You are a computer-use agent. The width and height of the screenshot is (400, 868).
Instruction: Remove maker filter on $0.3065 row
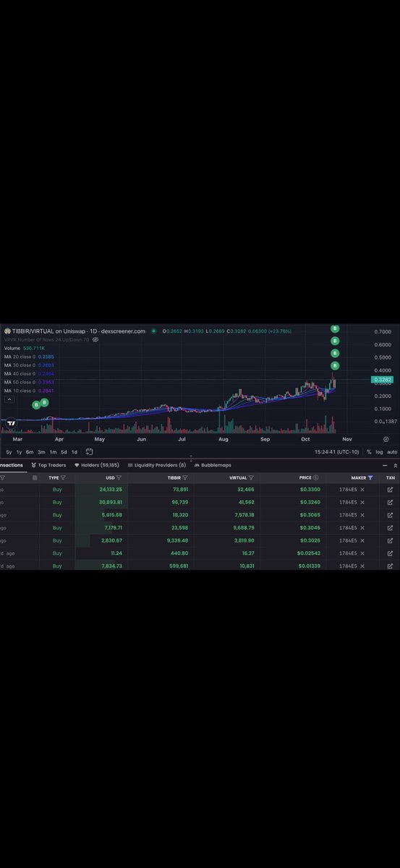[362, 515]
